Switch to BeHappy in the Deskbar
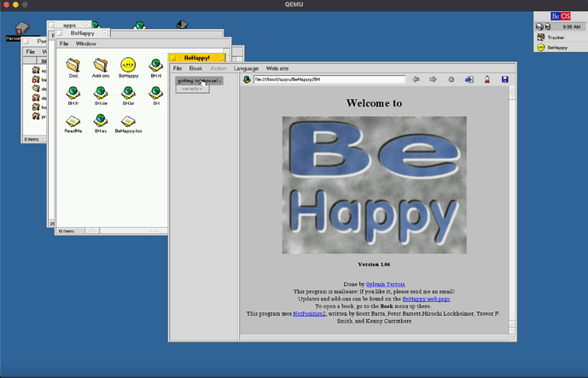This screenshot has width=588, height=378. [560, 48]
